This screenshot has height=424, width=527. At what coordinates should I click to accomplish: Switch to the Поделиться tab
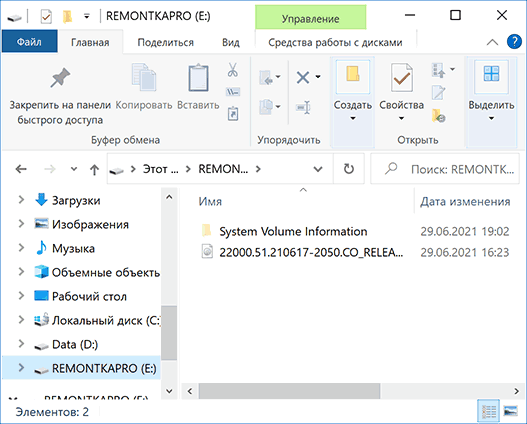pyautogui.click(x=166, y=42)
